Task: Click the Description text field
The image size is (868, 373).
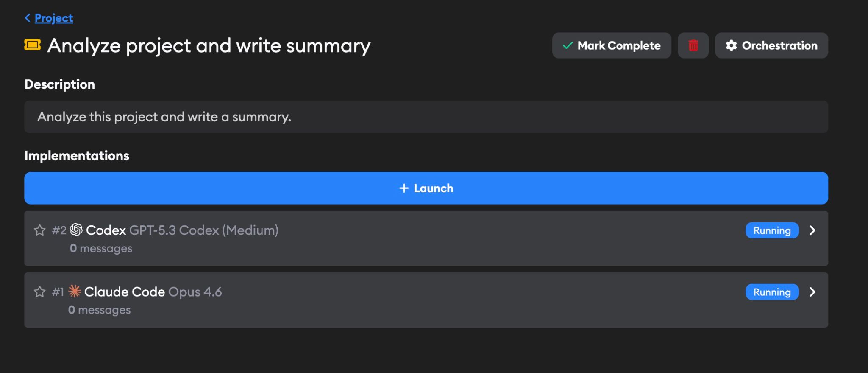Action: (426, 117)
